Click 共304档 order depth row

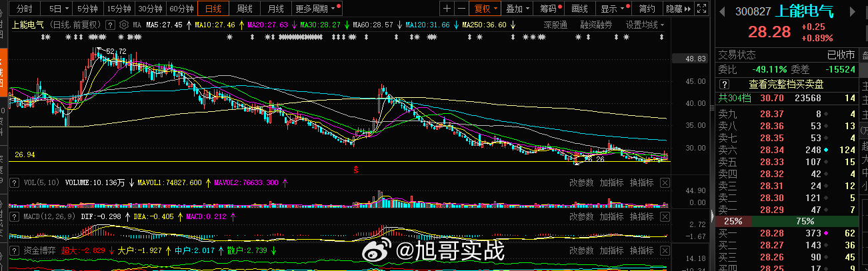(x=788, y=98)
